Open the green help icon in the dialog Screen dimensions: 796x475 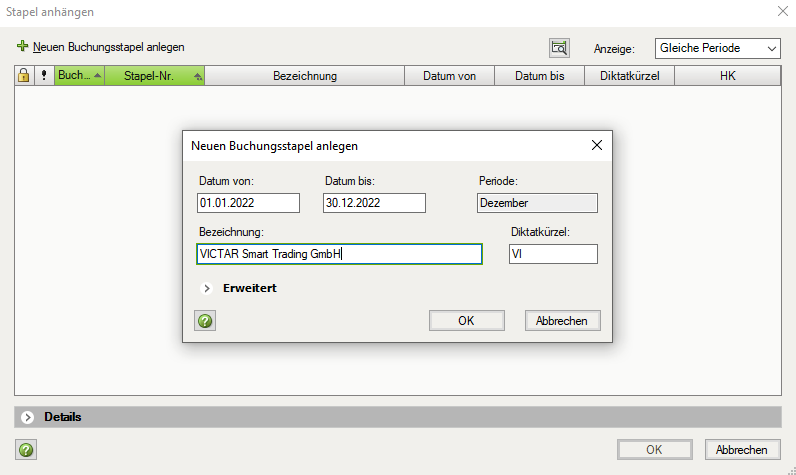tap(205, 321)
